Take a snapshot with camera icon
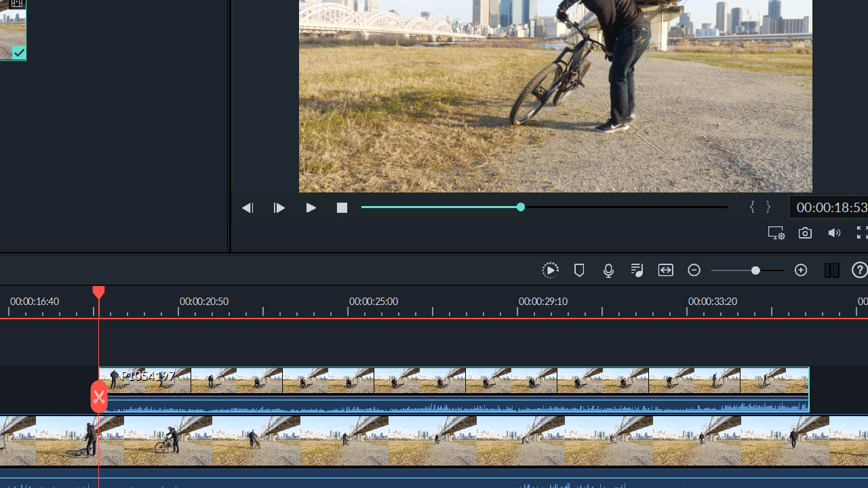The width and height of the screenshot is (868, 488). (x=805, y=233)
